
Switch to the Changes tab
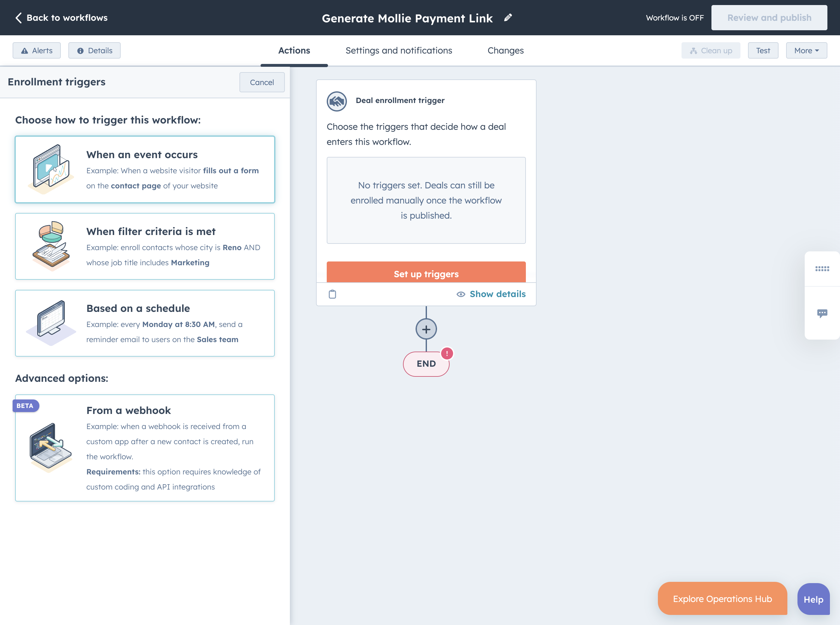tap(505, 51)
